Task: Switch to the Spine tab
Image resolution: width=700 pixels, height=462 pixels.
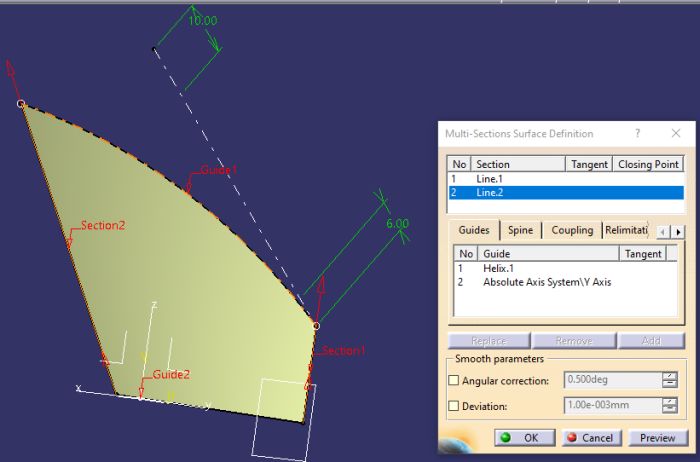Action: (x=518, y=230)
